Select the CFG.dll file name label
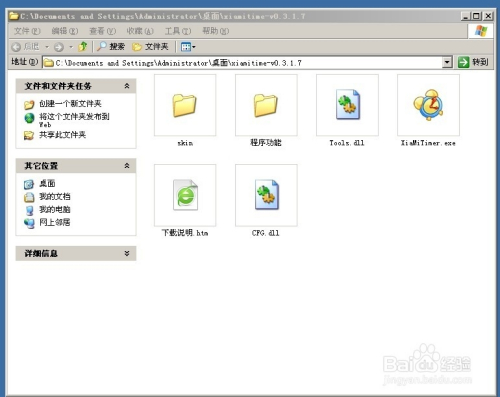Screen dimensions: 500x397 [266, 233]
